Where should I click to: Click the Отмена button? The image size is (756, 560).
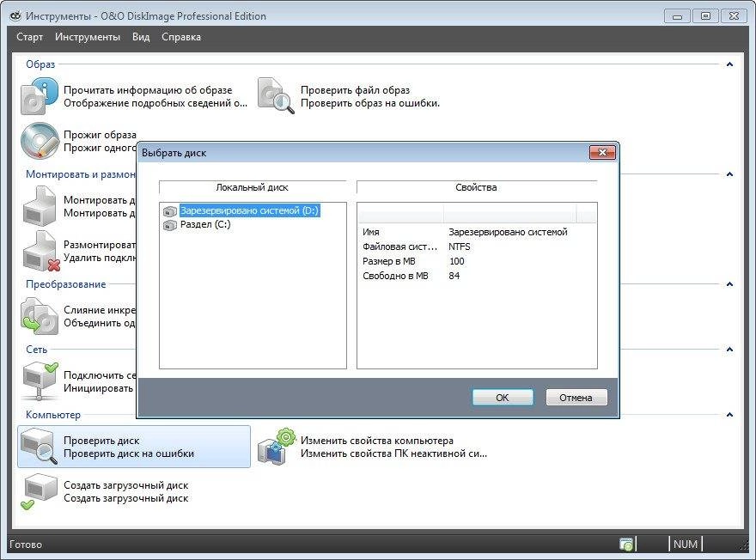coord(576,398)
